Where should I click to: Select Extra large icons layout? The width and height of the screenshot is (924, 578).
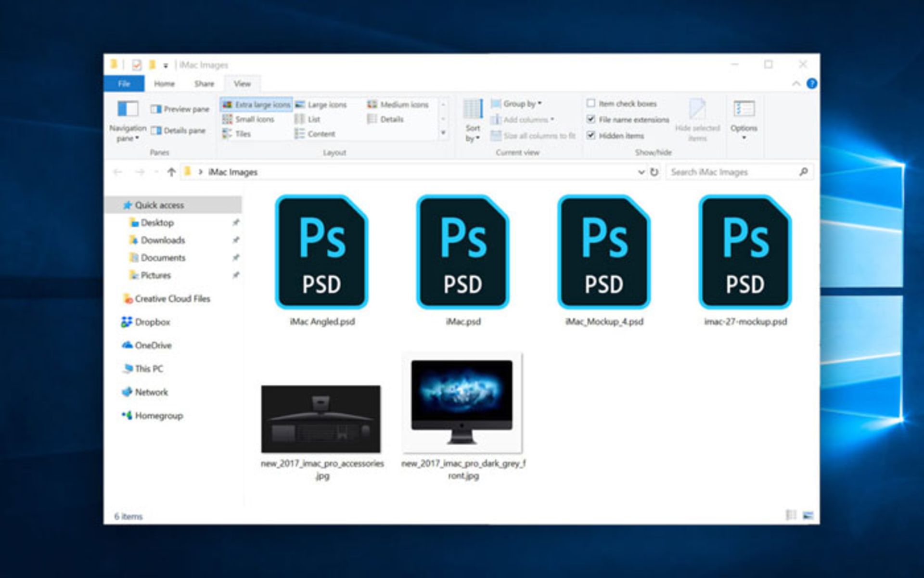tap(257, 104)
